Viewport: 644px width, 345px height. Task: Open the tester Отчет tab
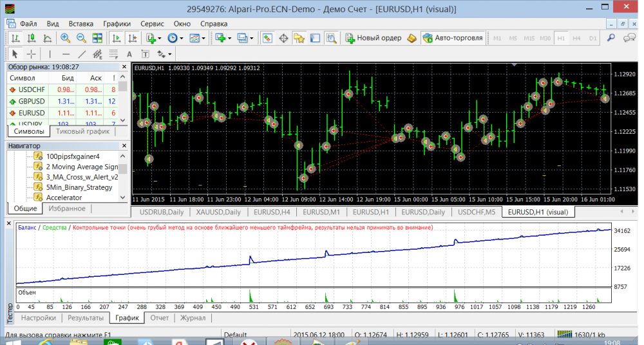[159, 318]
